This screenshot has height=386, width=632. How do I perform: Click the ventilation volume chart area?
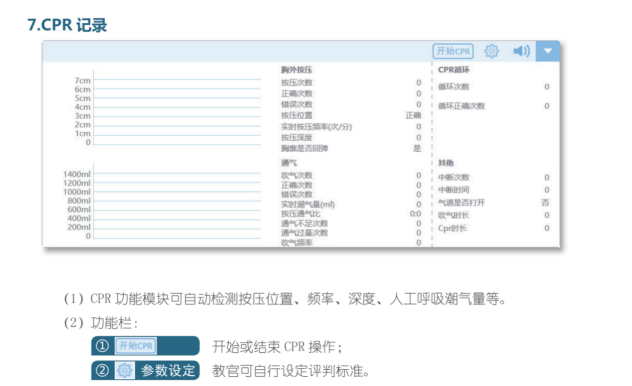tap(177, 201)
